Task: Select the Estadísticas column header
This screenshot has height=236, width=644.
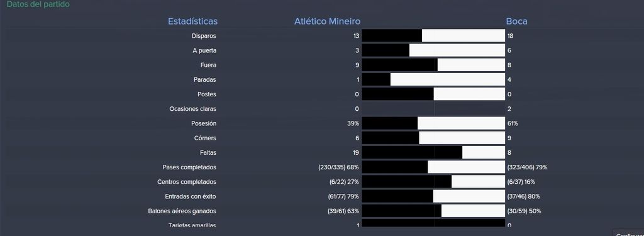Action: [192, 21]
